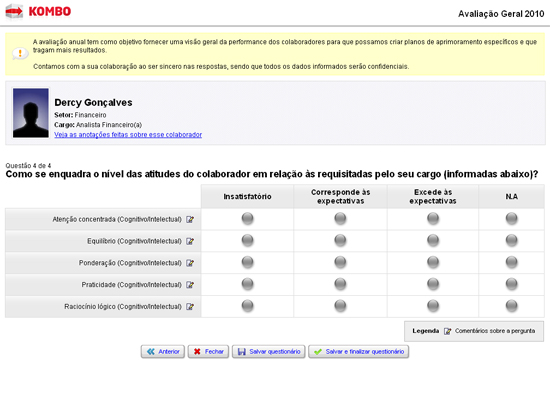Click the Fechar button
Screen dimensions: 550x416
(x=208, y=351)
